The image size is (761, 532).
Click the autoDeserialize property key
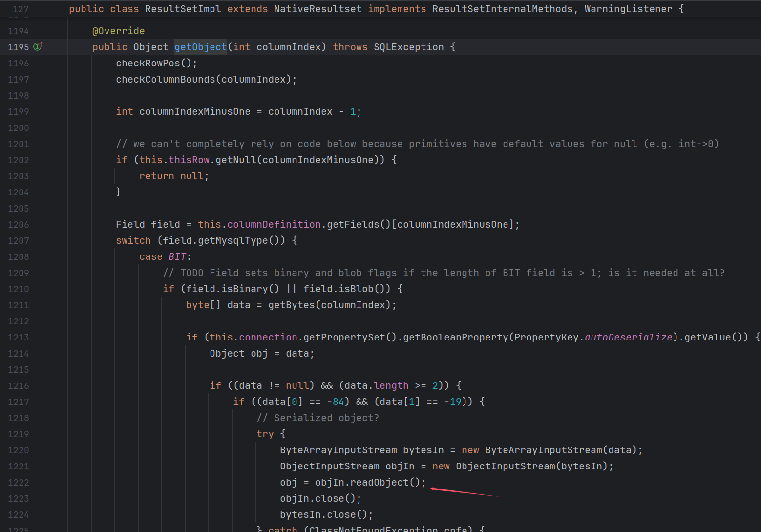[628, 337]
